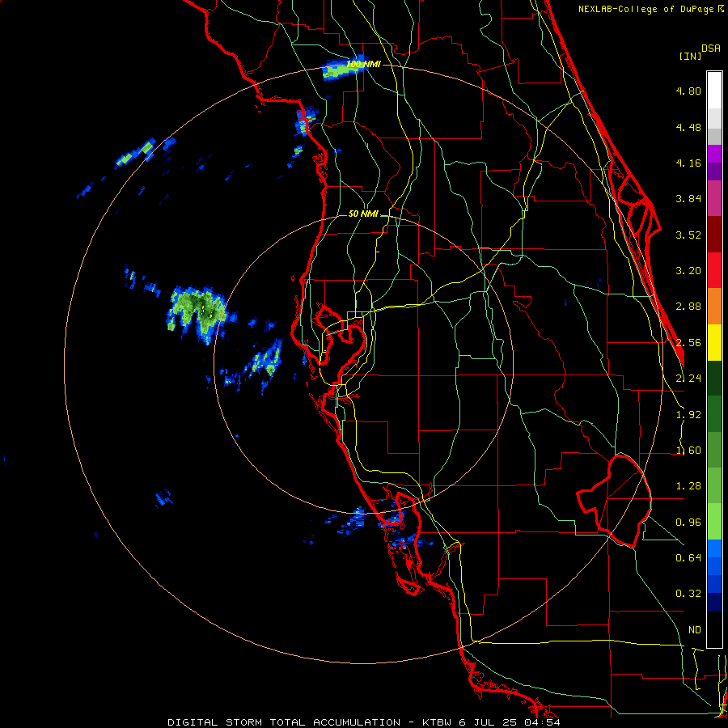
Task: Click the 4.16 scale label
Action: [688, 163]
